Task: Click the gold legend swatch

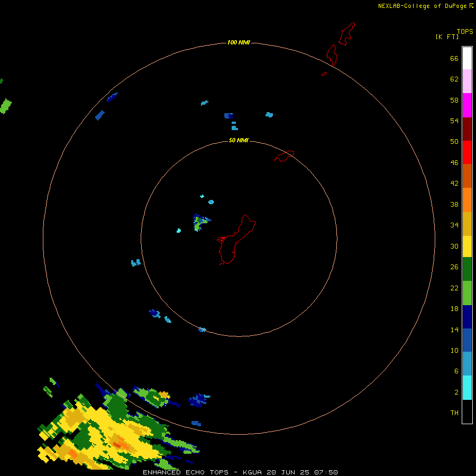Action: tap(467, 224)
